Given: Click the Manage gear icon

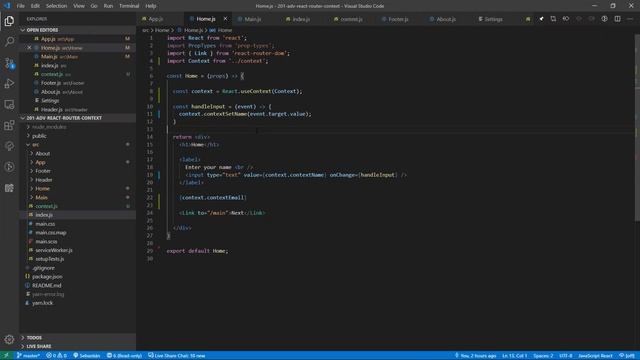Looking at the screenshot, I should coord(9,339).
